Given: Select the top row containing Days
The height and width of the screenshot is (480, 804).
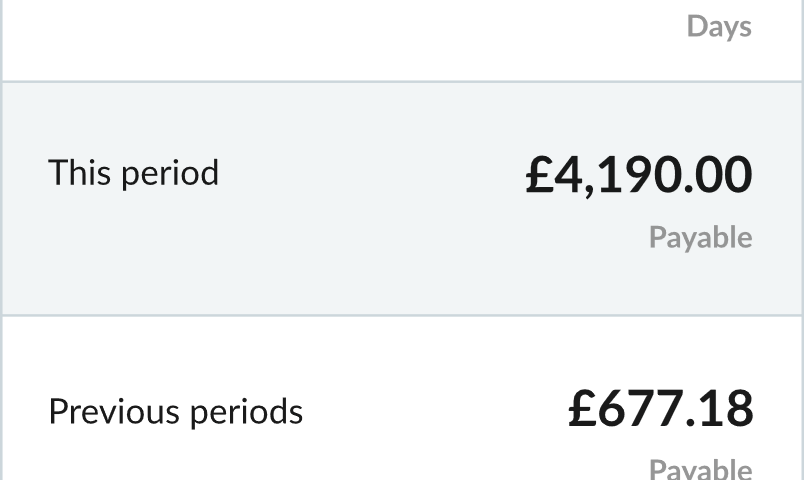Looking at the screenshot, I should (x=402, y=40).
